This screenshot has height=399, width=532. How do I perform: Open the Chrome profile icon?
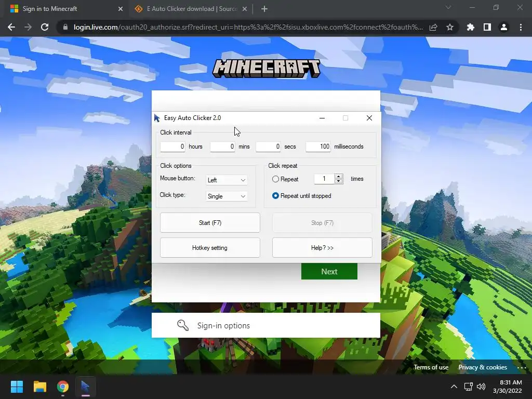pyautogui.click(x=504, y=27)
